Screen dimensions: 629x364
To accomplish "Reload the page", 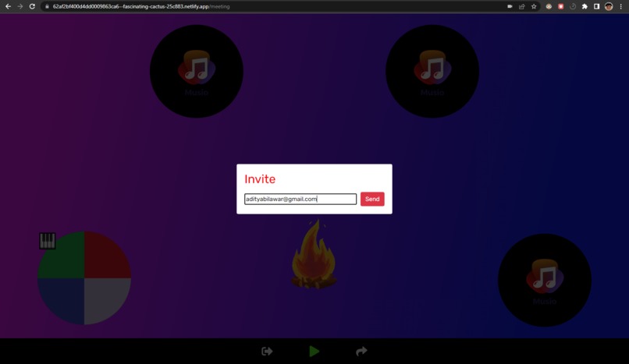I will pyautogui.click(x=32, y=6).
